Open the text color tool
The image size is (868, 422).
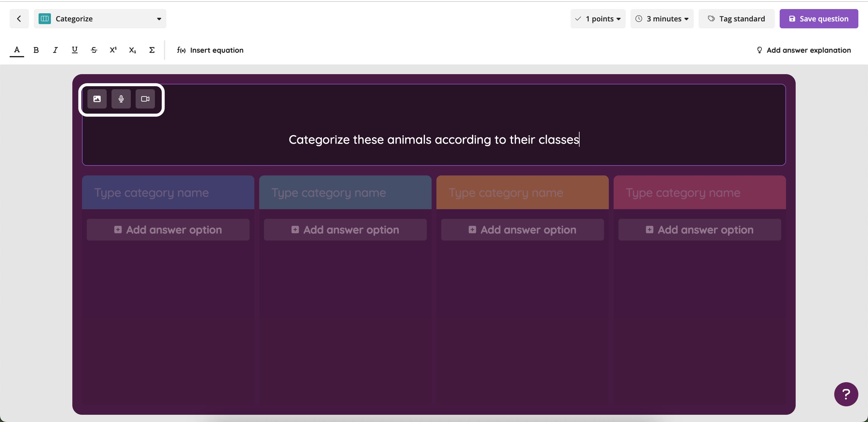(17, 50)
